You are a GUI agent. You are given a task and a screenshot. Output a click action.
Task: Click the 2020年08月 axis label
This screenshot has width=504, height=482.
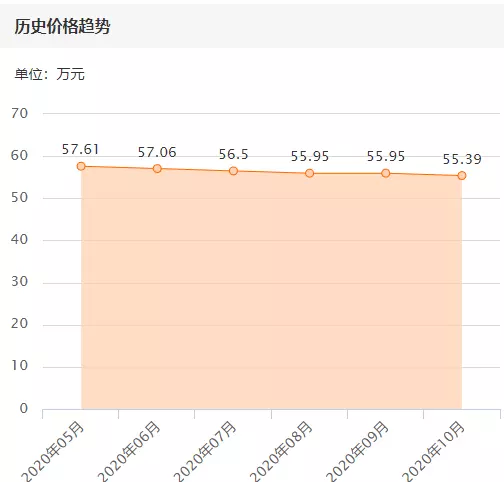point(281,452)
